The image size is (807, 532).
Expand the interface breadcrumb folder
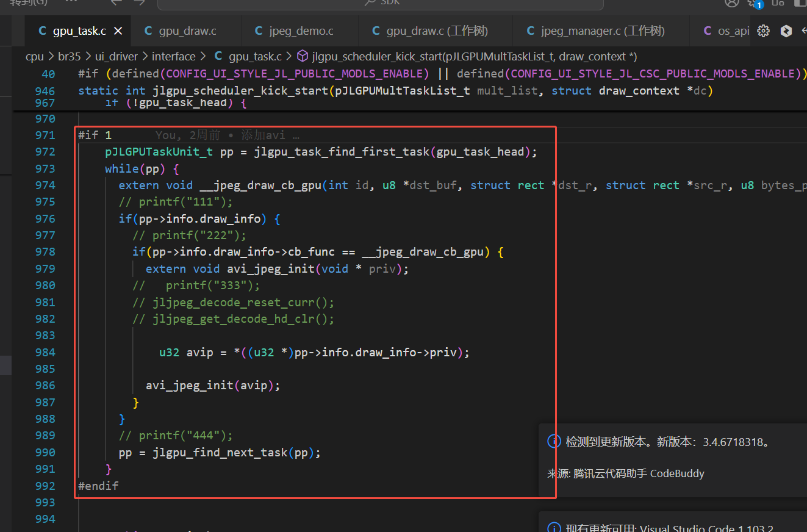coord(174,56)
